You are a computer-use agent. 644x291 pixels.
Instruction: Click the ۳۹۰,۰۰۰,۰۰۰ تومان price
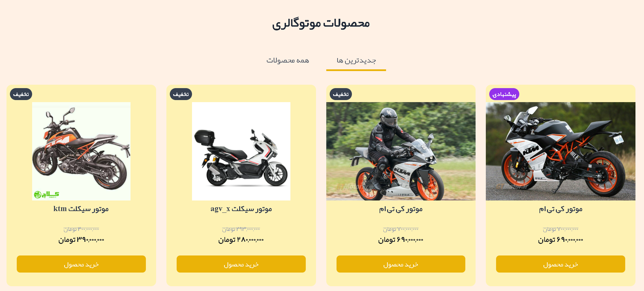point(81,240)
